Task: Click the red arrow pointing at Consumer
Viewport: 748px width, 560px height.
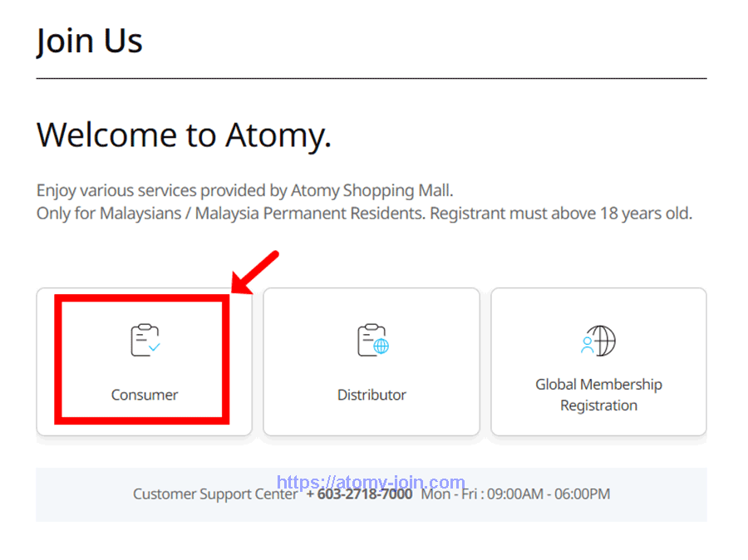Action: coord(256,272)
